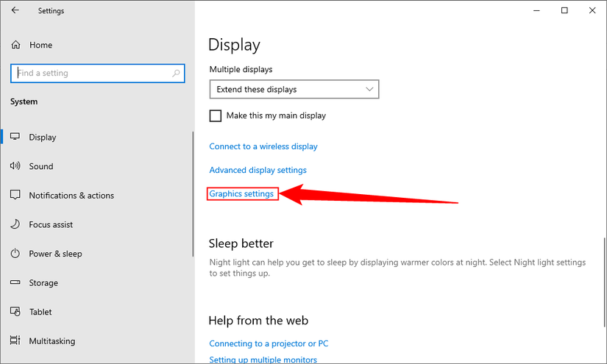This screenshot has width=607, height=364.
Task: Open Connecting to a projector or PC
Action: [x=269, y=343]
